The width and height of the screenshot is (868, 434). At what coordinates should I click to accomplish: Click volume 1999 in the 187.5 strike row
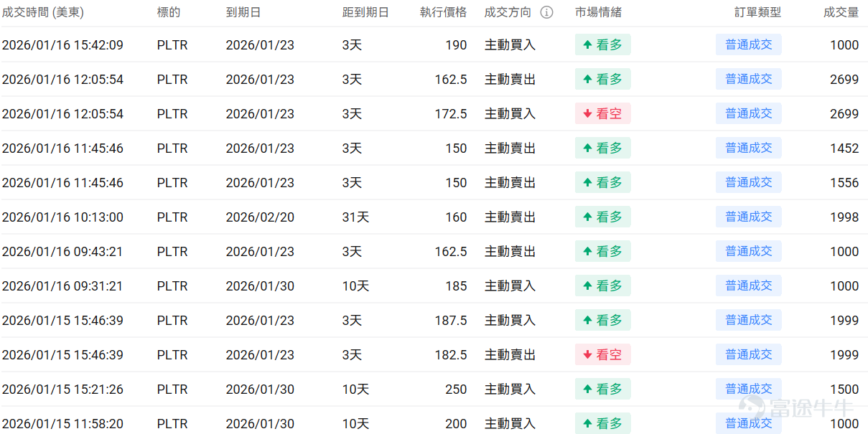(844, 321)
